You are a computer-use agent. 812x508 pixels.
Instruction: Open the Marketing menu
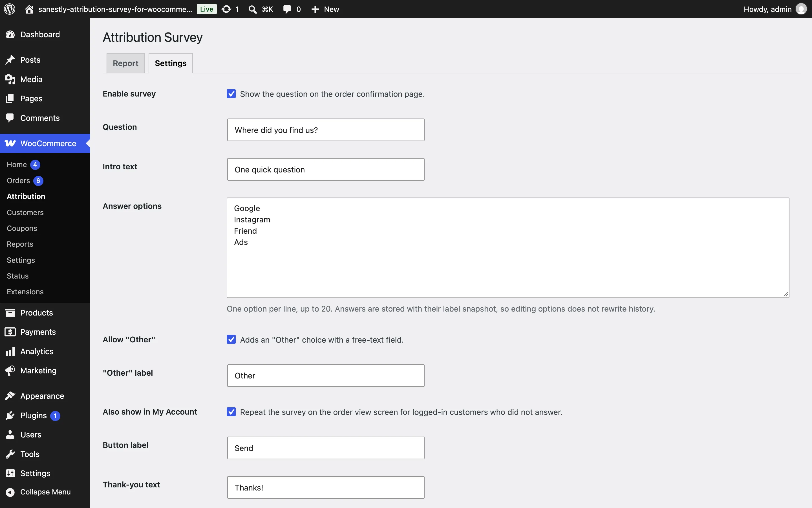(x=45, y=371)
